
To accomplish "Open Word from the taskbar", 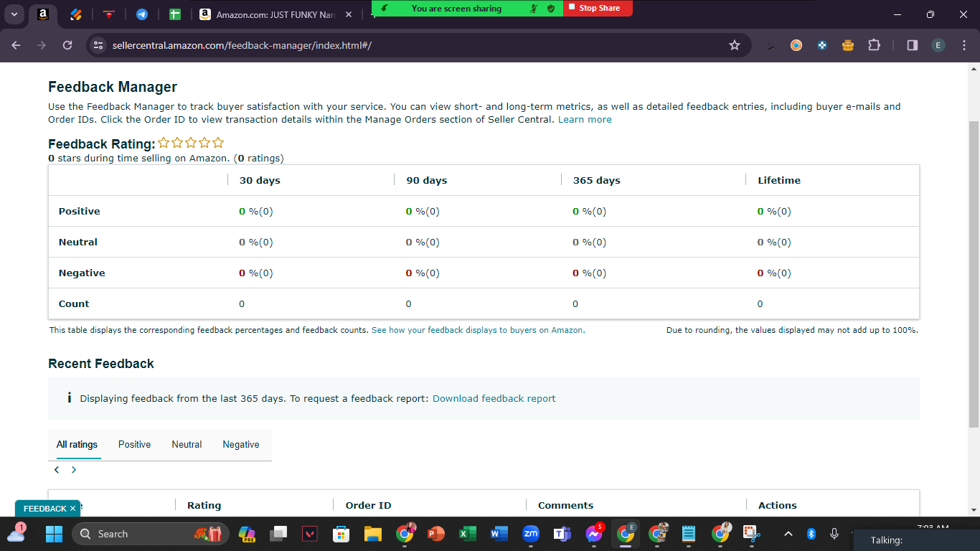I will click(x=499, y=534).
